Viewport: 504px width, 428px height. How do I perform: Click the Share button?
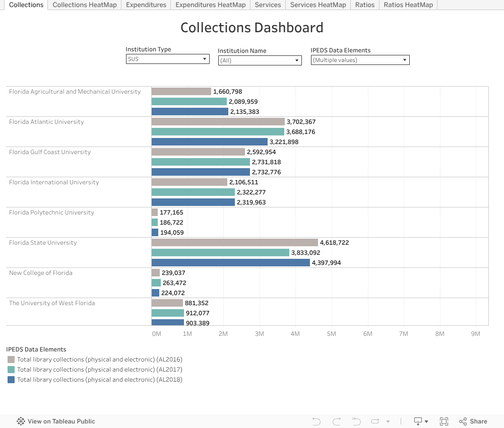(x=473, y=421)
